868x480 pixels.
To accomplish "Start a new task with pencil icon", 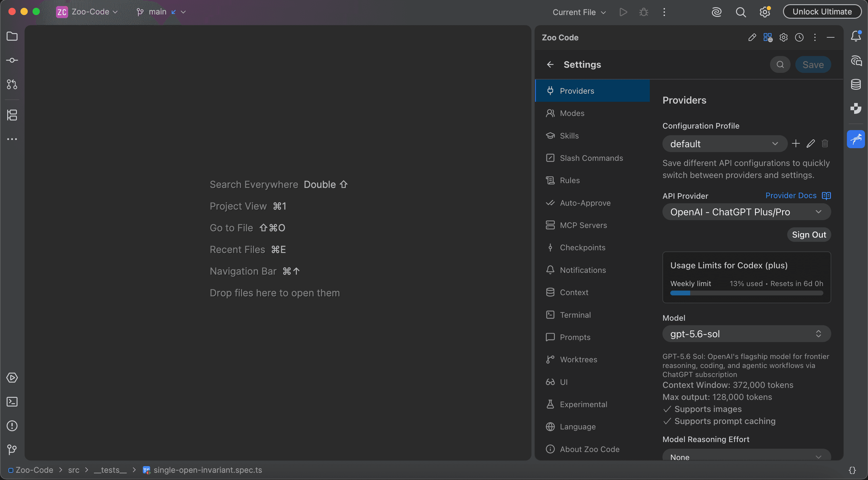I will (x=752, y=37).
